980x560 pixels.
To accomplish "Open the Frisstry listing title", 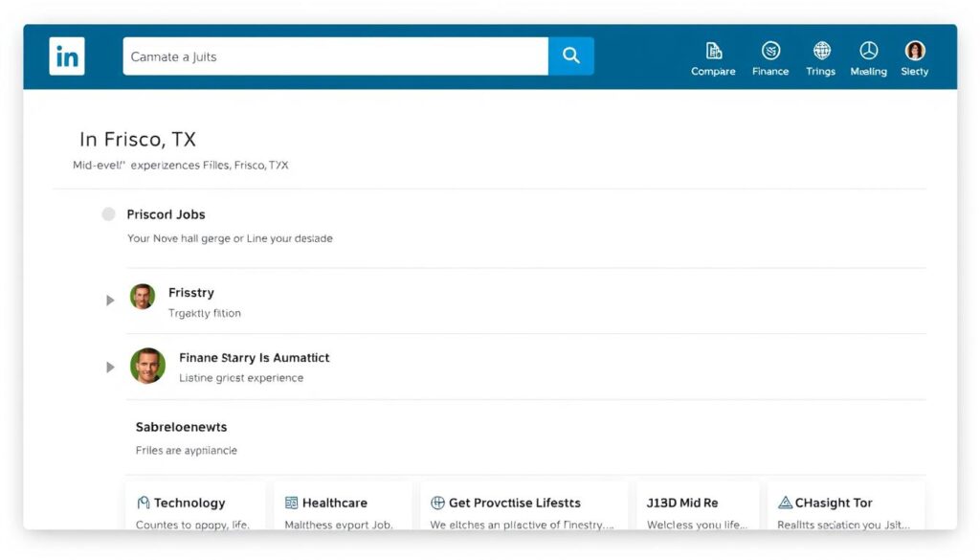I will (x=191, y=293).
